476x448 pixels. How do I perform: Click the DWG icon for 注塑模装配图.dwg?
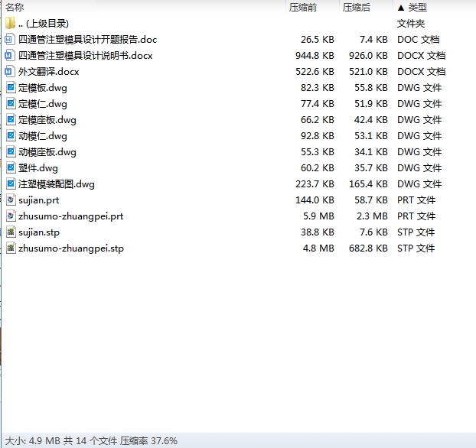tap(11, 184)
